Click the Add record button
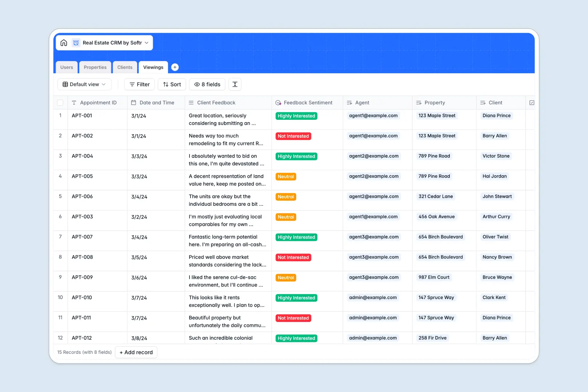Viewport: 588px width, 392px height. pos(136,352)
